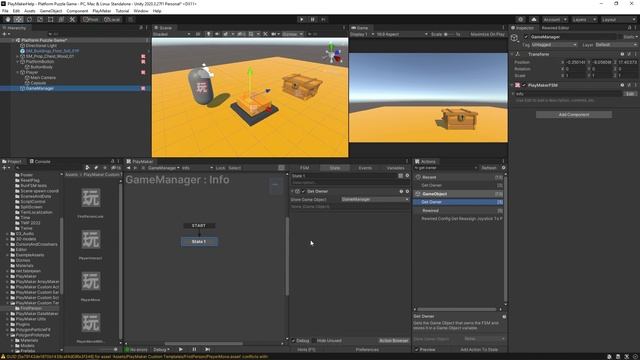640x360 pixels.
Task: Toggle the Preview checkbox in the Actions panel
Action: (x=417, y=350)
